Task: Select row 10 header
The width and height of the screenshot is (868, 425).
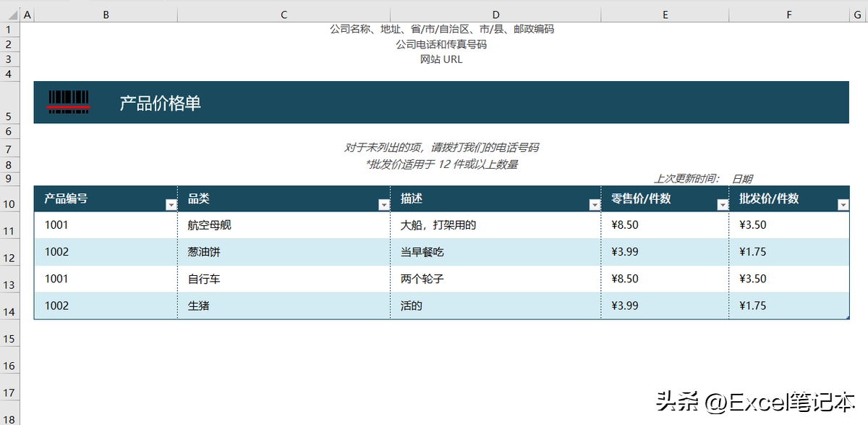Action: (x=9, y=198)
